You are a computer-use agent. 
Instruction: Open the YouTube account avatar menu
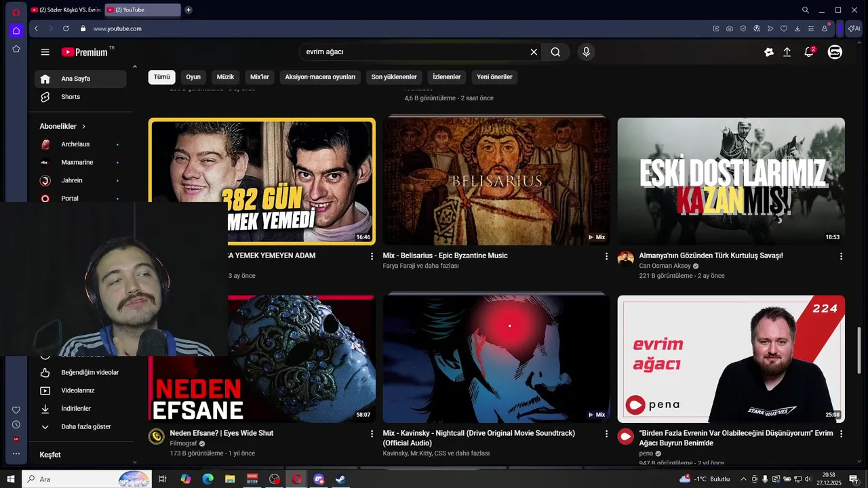click(x=835, y=52)
